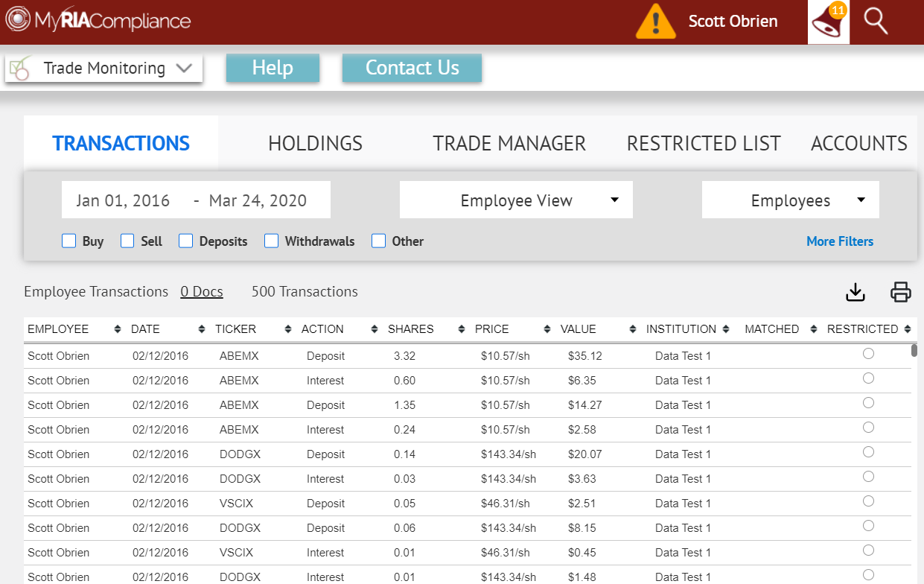
Task: Click the Contact Us button
Action: (x=412, y=68)
